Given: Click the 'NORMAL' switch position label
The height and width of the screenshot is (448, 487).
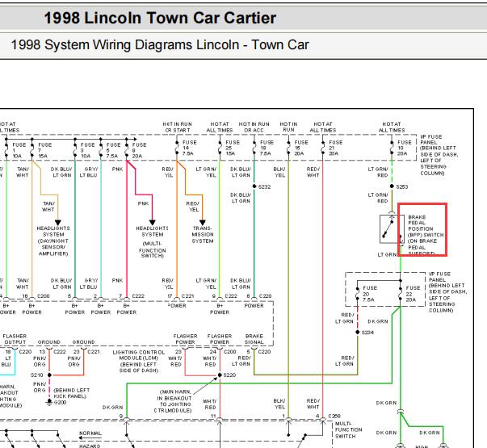Looking at the screenshot, I should (x=90, y=433).
